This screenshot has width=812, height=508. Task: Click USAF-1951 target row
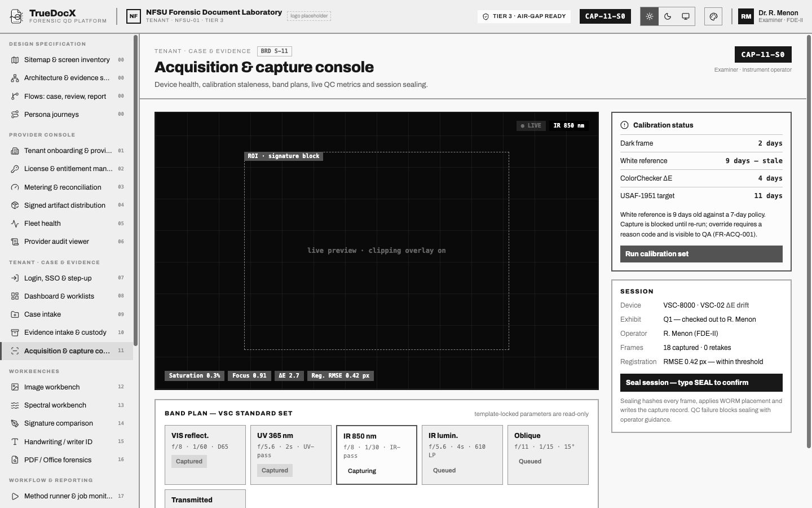[701, 196]
